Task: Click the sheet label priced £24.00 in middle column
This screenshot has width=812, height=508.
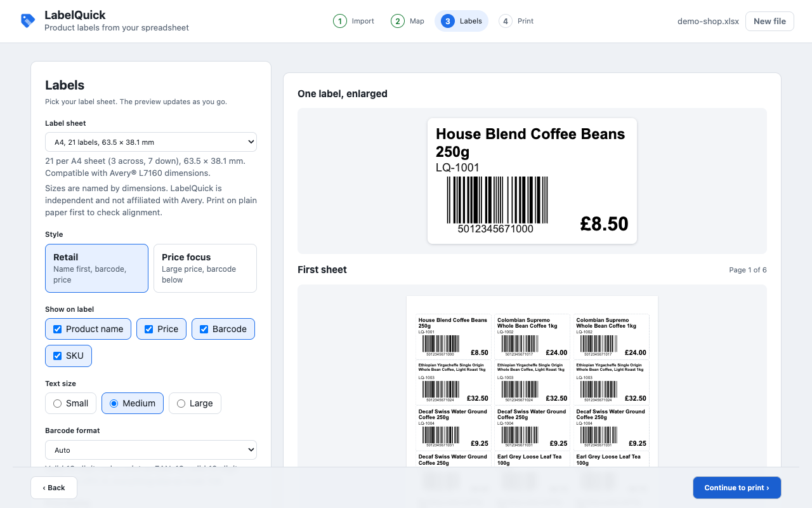Action: tap(532, 337)
